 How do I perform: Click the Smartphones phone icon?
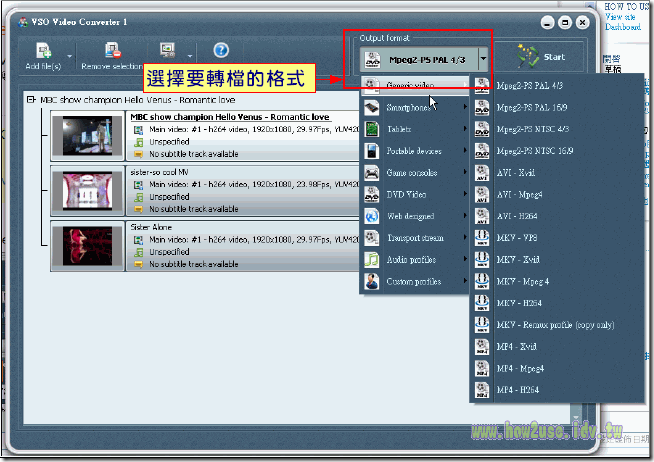372,108
